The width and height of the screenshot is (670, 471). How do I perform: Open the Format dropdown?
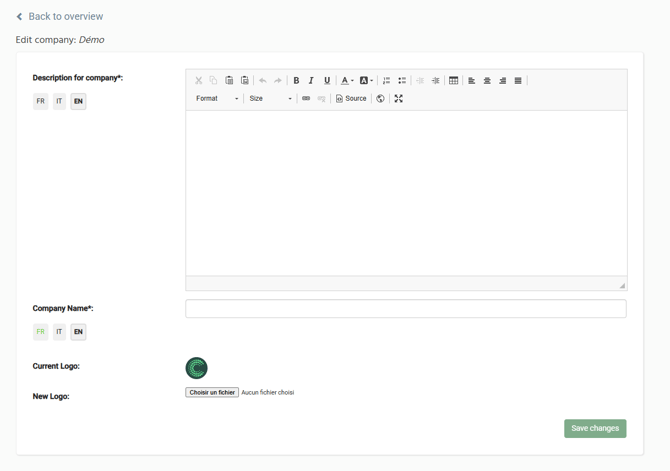coord(217,99)
